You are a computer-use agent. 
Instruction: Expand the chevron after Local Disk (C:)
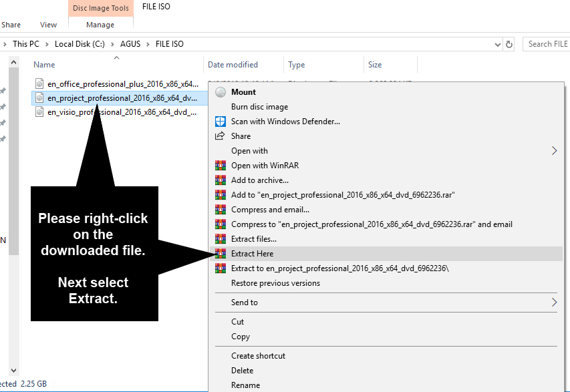(x=112, y=44)
